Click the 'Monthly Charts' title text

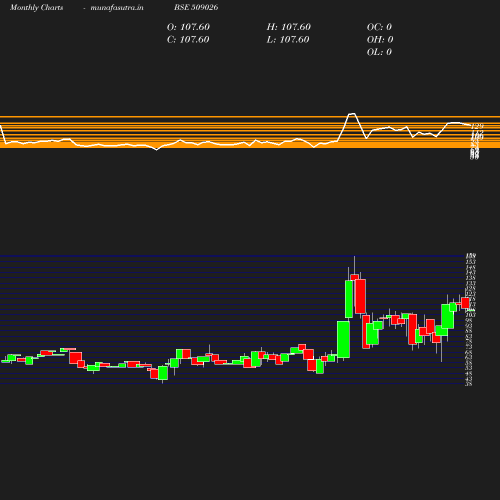[36, 7]
